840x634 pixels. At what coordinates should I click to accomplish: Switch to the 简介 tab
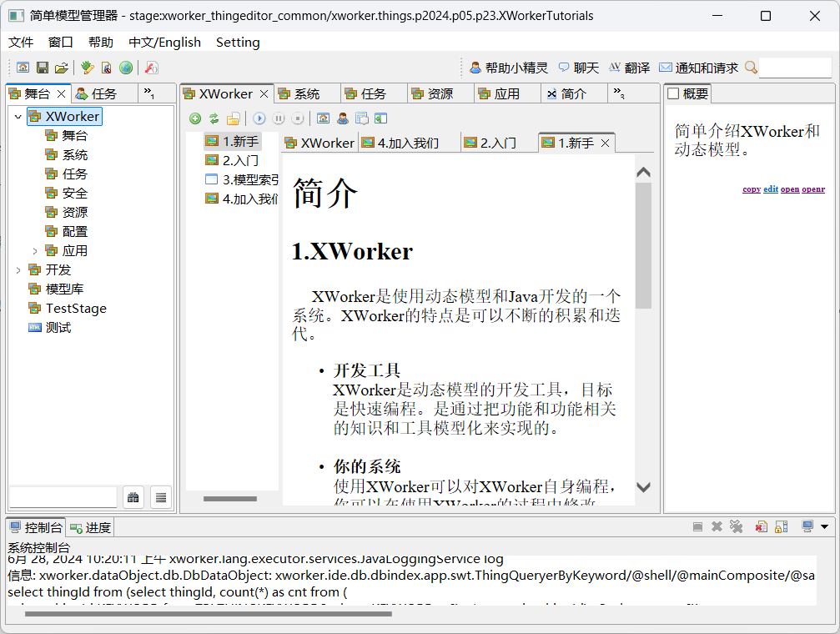573,93
